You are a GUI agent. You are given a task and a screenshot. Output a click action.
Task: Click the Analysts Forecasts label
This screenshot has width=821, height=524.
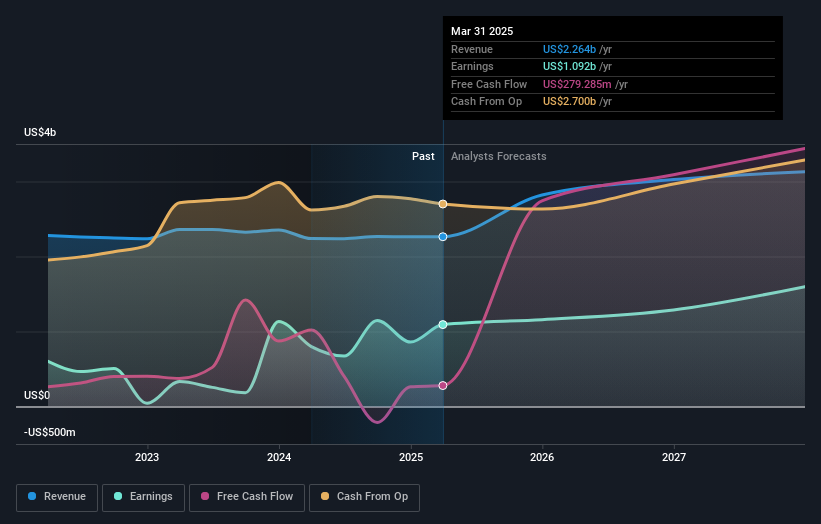point(498,157)
